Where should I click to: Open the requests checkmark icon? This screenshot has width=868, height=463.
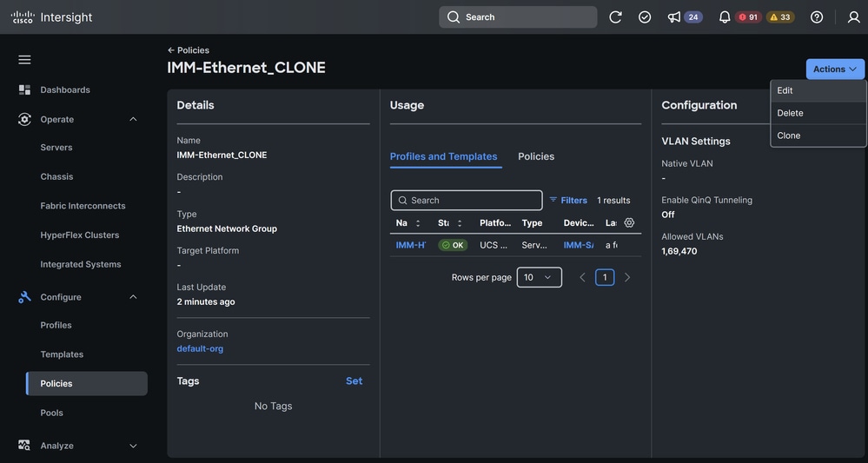645,17
